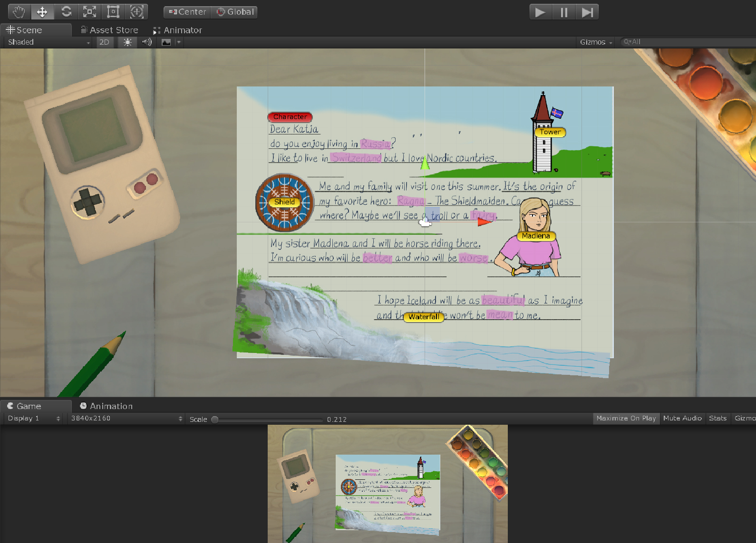Viewport: 756px width, 543px height.
Task: Toggle Global rotation handle mode
Action: [x=234, y=12]
